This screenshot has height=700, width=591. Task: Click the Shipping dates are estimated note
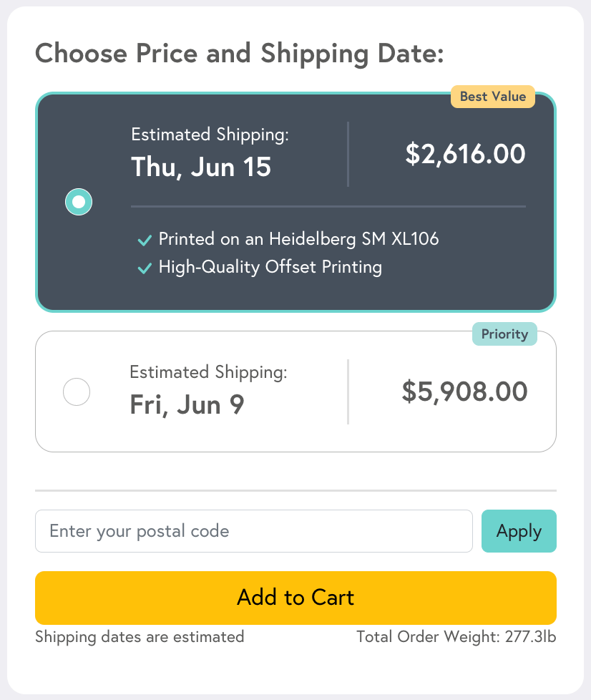140,636
